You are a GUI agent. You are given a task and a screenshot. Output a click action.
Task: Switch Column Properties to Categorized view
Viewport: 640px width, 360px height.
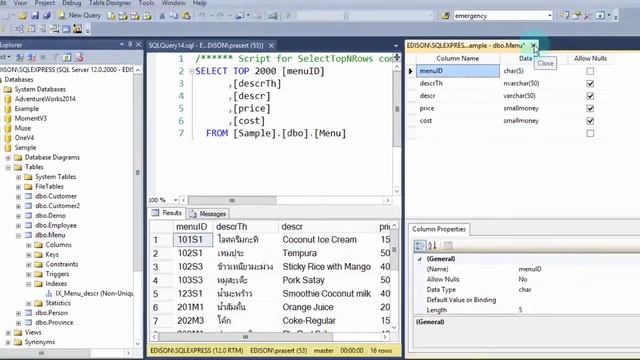(x=420, y=245)
